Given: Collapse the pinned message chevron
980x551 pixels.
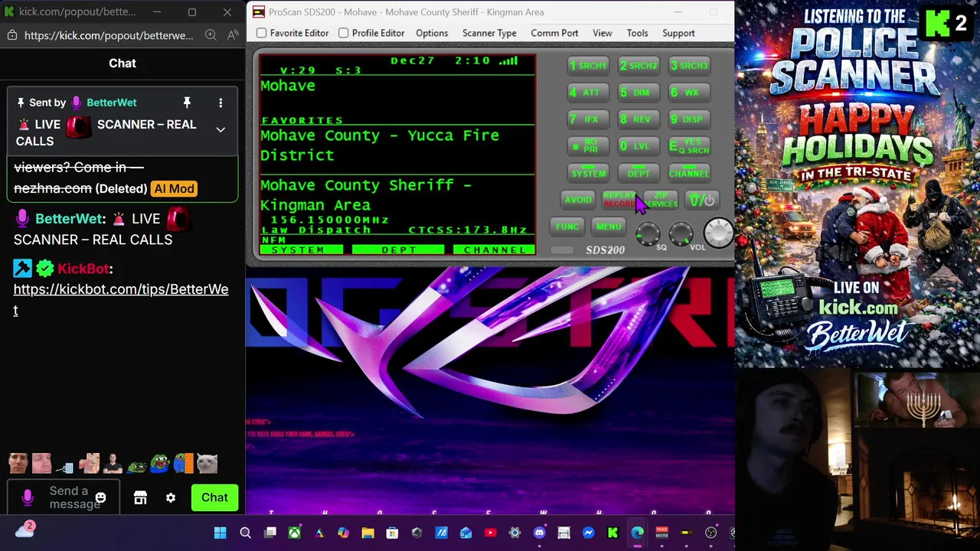Looking at the screenshot, I should click(220, 130).
